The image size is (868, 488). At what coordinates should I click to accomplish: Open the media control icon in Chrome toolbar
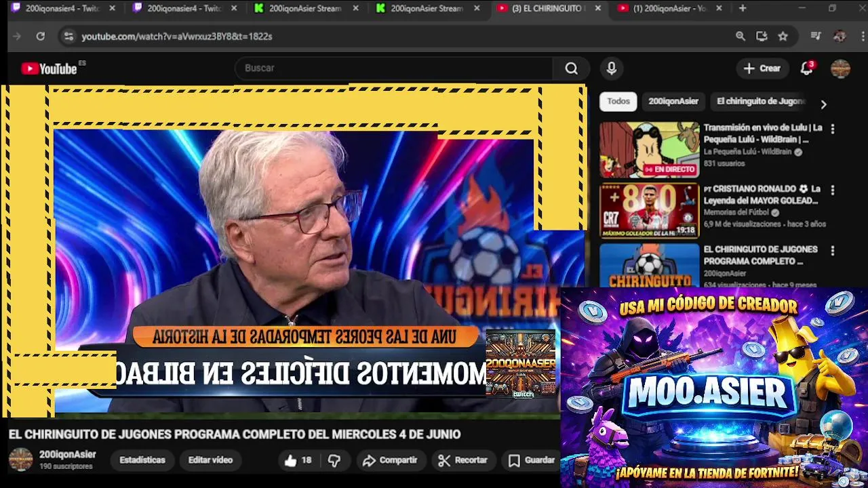(816, 37)
